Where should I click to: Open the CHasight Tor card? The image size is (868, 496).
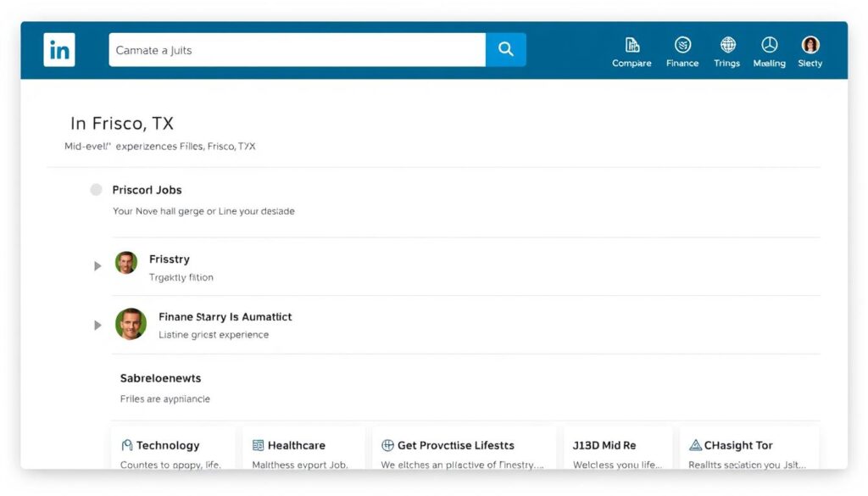tap(749, 449)
